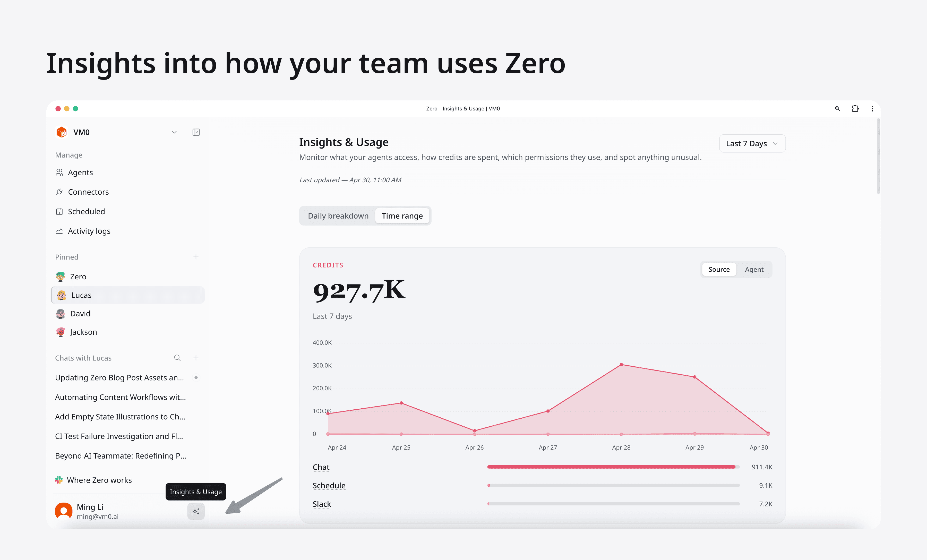Open the Where Zero works link
The width and height of the screenshot is (927, 560).
point(99,480)
